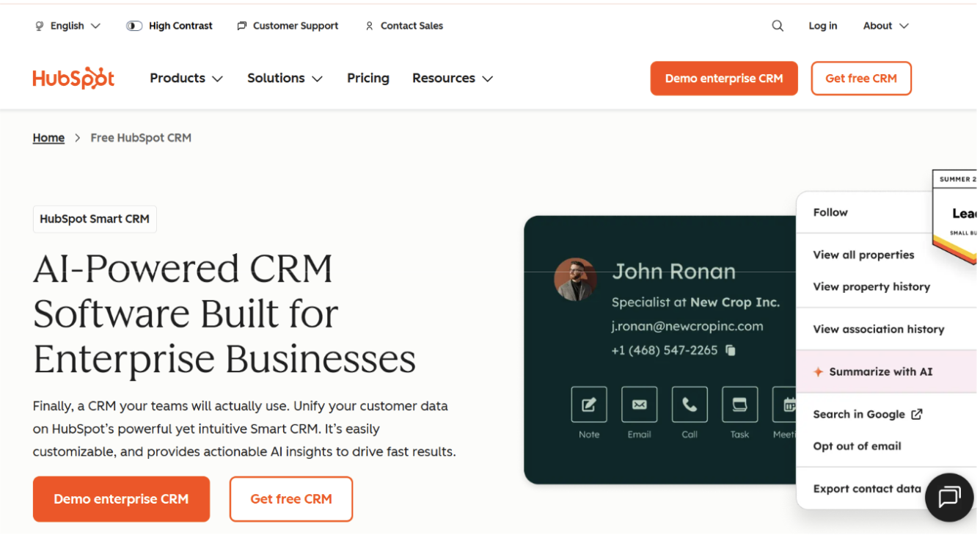Click the AI sparkle icon beside Summarize
980x552 pixels.
point(818,372)
